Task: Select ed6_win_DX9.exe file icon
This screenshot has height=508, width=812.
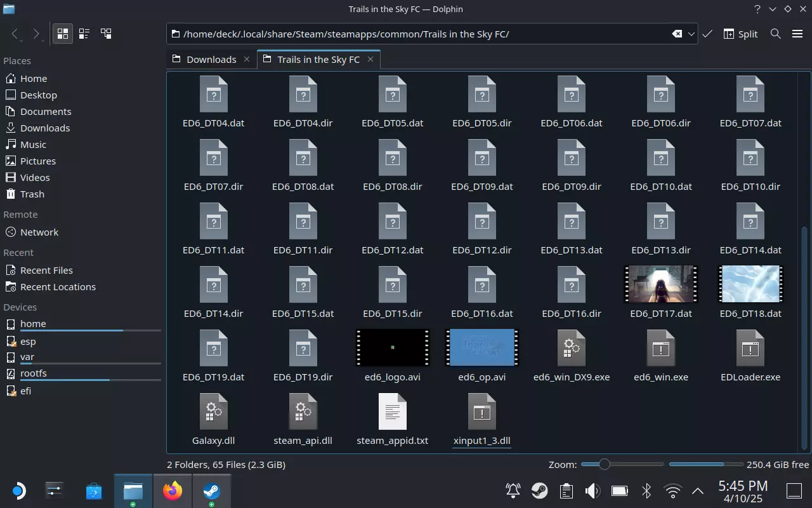Action: [x=572, y=347]
